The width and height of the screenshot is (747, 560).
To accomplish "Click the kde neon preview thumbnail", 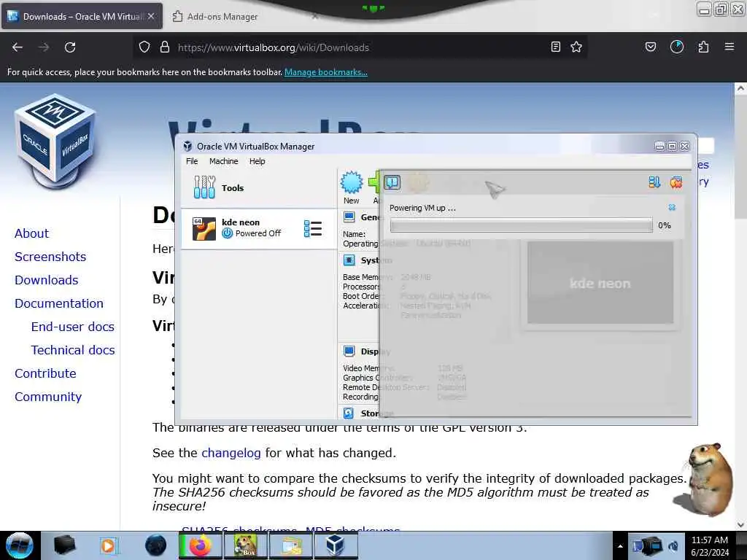I will pyautogui.click(x=600, y=282).
